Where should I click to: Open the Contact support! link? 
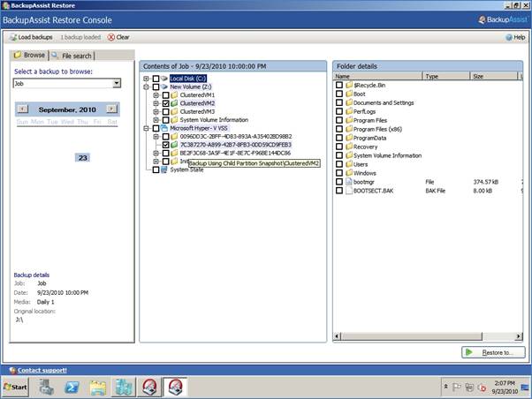[x=42, y=370]
